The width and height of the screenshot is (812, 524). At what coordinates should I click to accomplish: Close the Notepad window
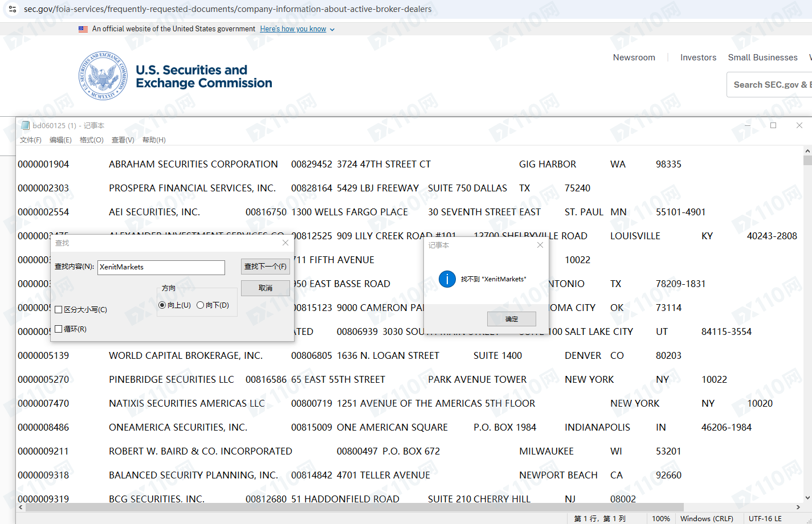pyautogui.click(x=799, y=125)
